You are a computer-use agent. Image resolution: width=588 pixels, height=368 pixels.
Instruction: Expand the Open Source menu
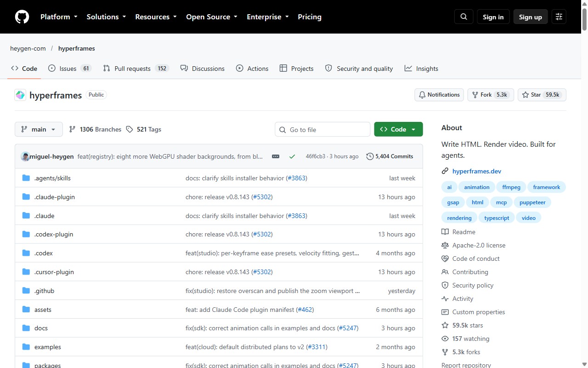click(x=212, y=17)
